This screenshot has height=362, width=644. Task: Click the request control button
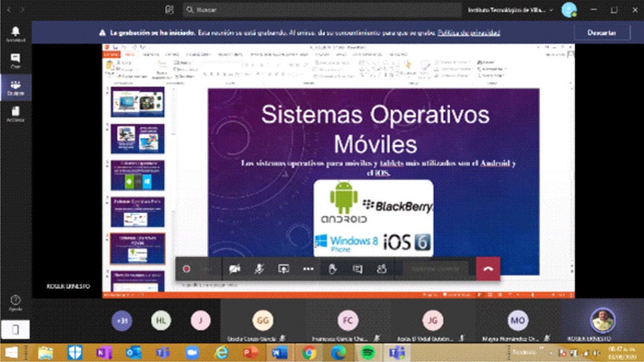[435, 269]
